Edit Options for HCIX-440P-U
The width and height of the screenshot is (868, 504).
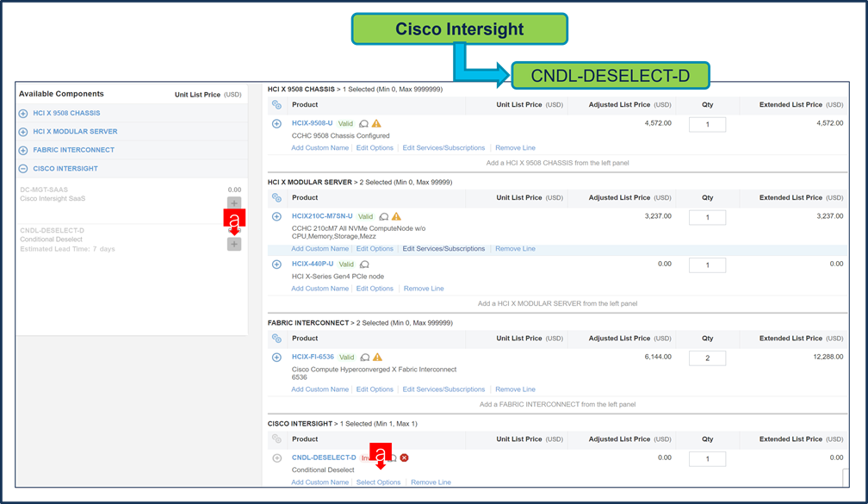point(375,289)
